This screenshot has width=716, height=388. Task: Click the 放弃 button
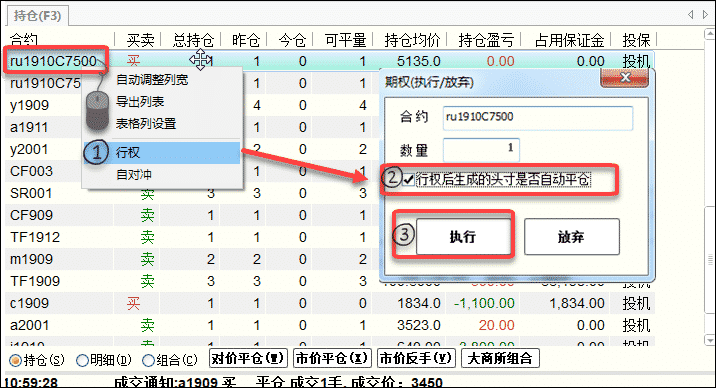(x=572, y=236)
